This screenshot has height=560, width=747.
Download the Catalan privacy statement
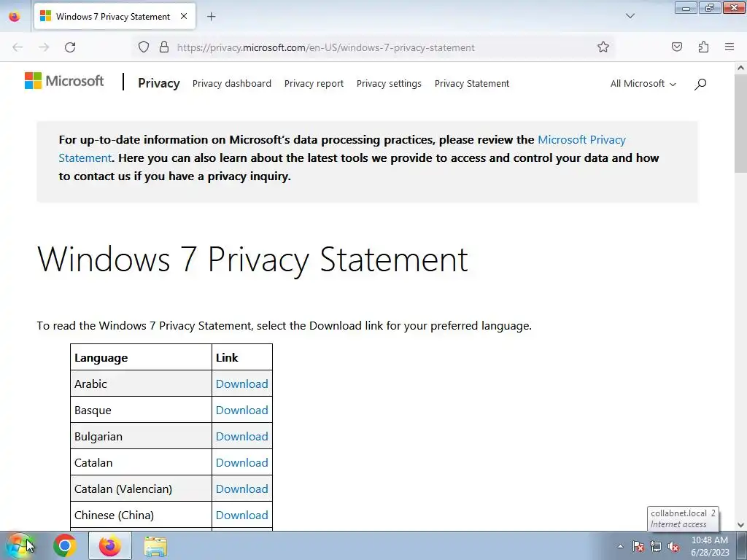click(x=241, y=462)
